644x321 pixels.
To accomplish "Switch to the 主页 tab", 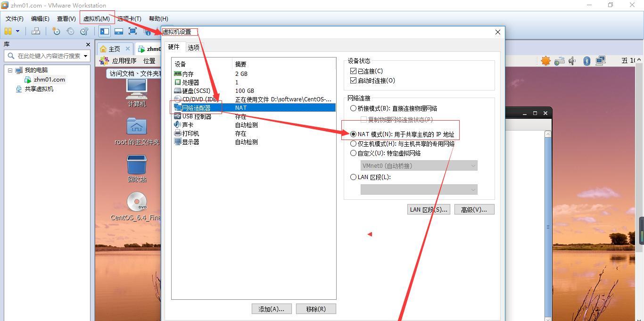I will point(115,49).
